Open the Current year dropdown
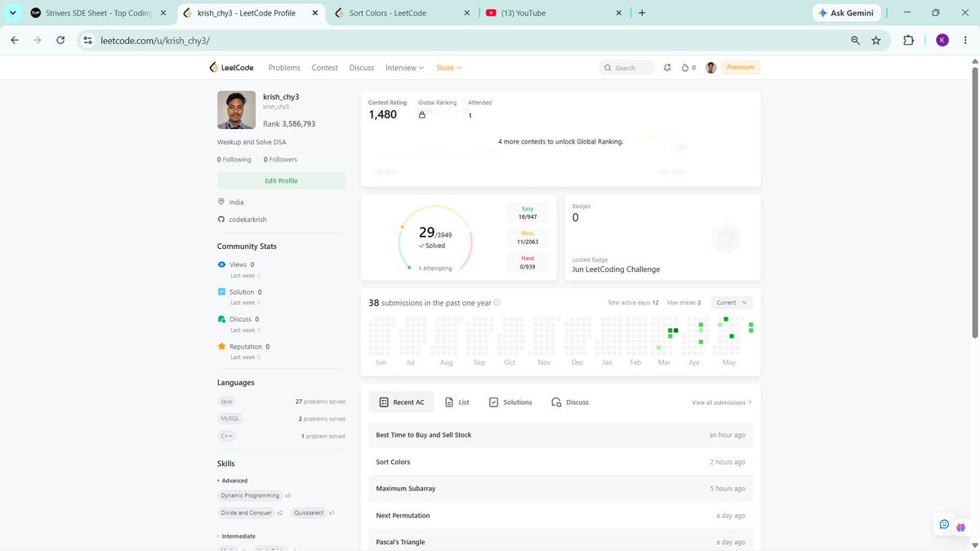The width and height of the screenshot is (980, 551). tap(732, 302)
